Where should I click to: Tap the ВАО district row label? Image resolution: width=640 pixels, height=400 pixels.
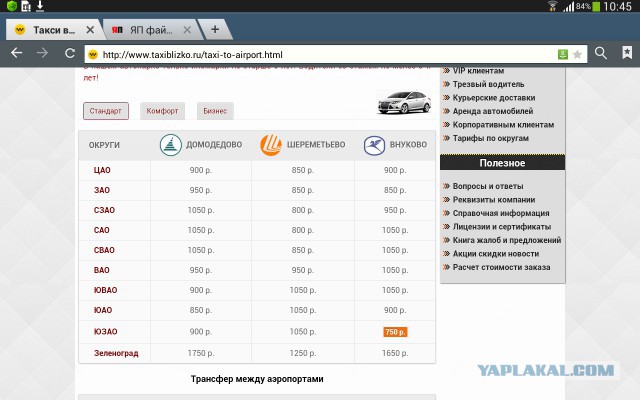coord(101,270)
